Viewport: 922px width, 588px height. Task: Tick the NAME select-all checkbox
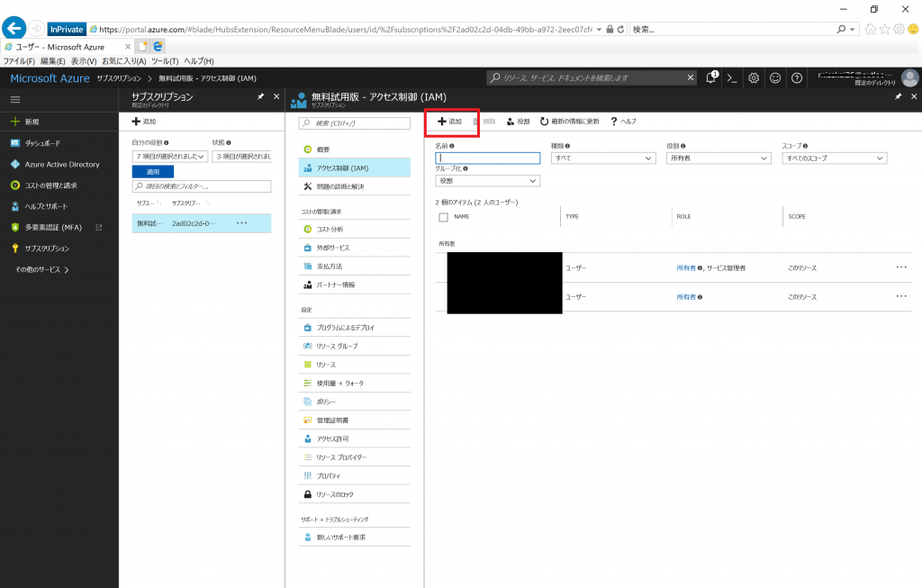coord(443,217)
